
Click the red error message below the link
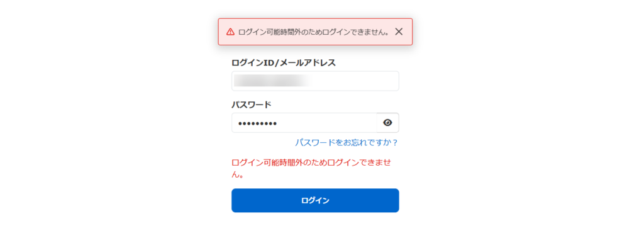coord(311,168)
